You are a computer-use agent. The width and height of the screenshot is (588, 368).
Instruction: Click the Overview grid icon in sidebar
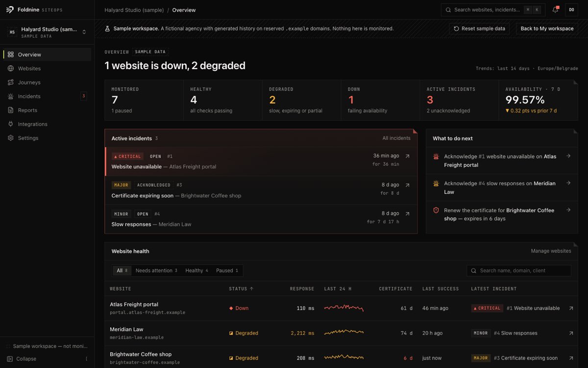(11, 54)
